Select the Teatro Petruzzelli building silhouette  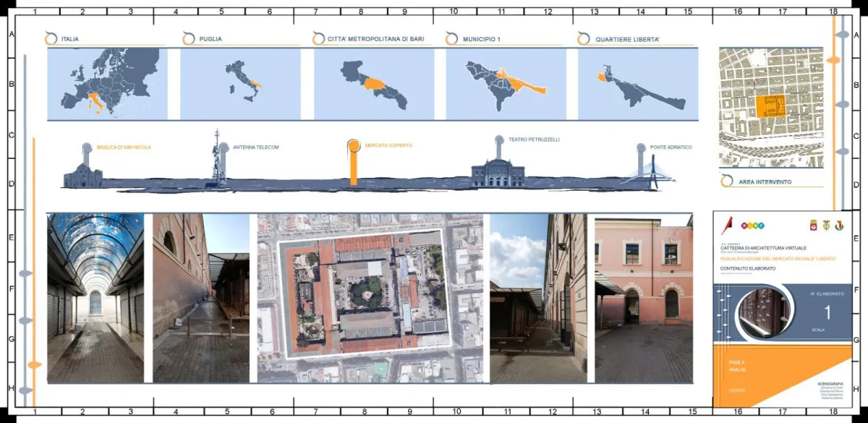tap(498, 171)
